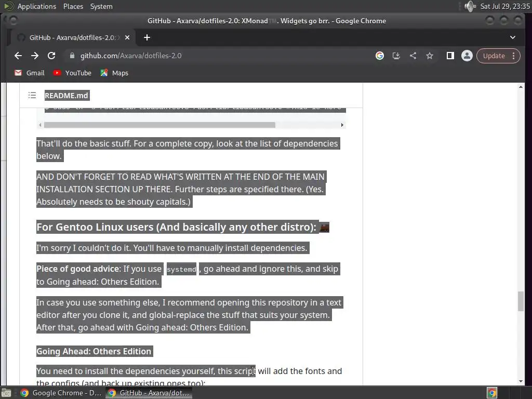The image size is (532, 399).
Task: Click the inline code word systemd
Action: (x=181, y=270)
